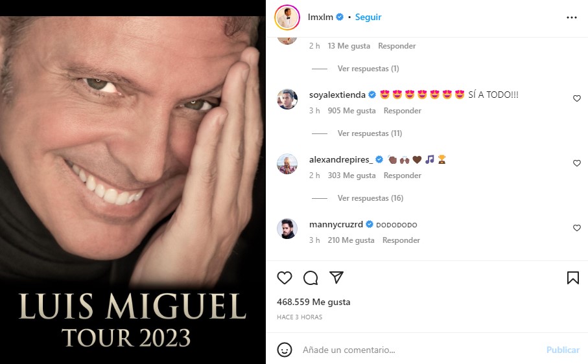Screen dimensions: 588x364
Task: Open the three-dot more options menu
Action: pyautogui.click(x=572, y=17)
